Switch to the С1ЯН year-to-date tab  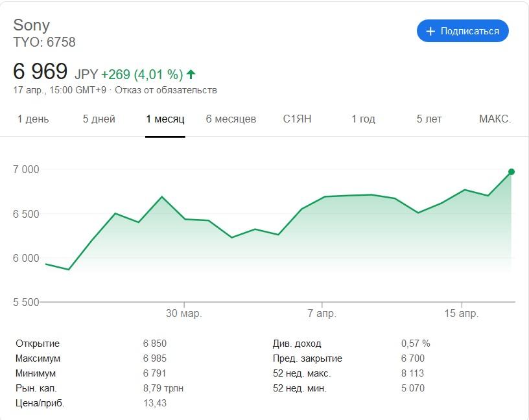(x=297, y=119)
